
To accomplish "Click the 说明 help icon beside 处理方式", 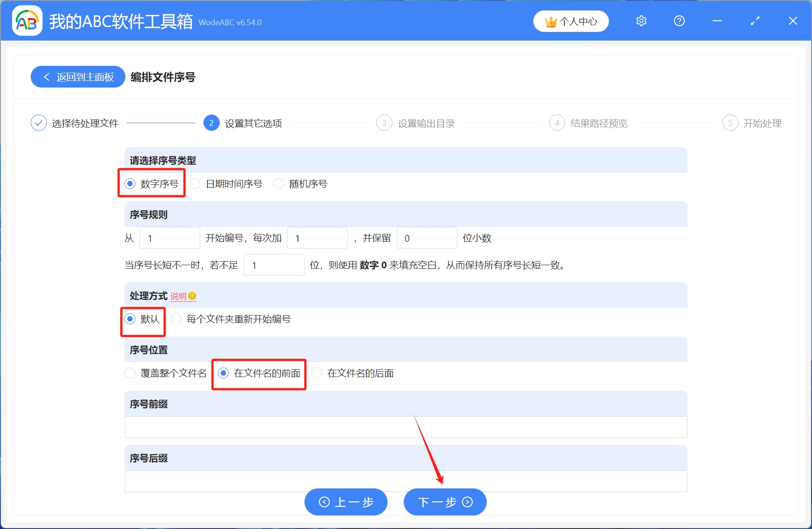I will (x=191, y=296).
